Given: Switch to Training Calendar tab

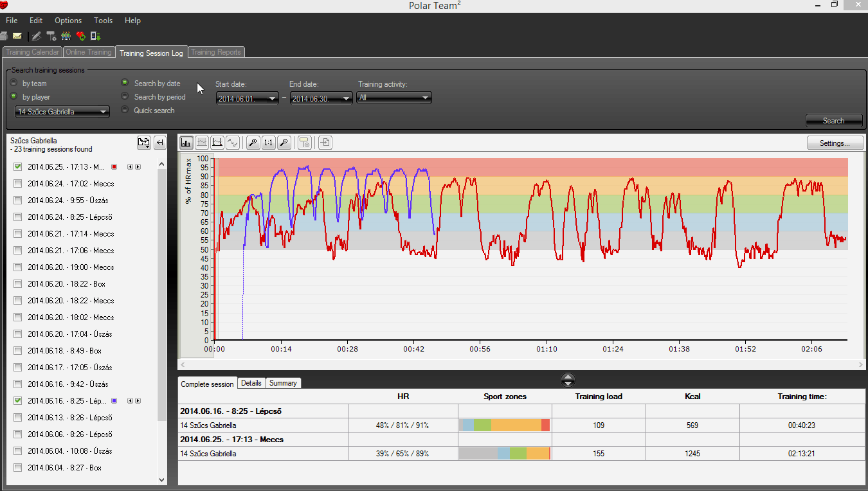Looking at the screenshot, I should (x=32, y=52).
